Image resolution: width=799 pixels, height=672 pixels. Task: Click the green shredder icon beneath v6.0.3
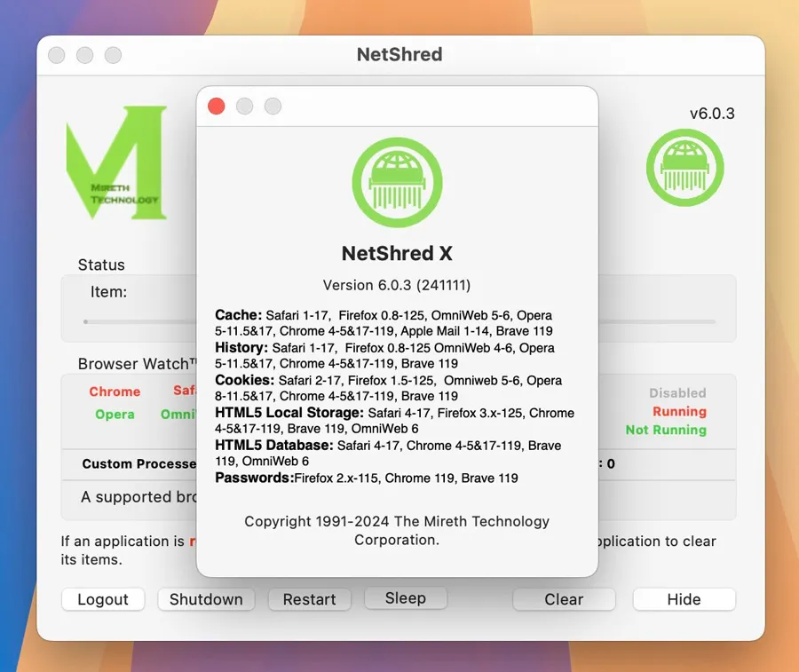(x=684, y=167)
